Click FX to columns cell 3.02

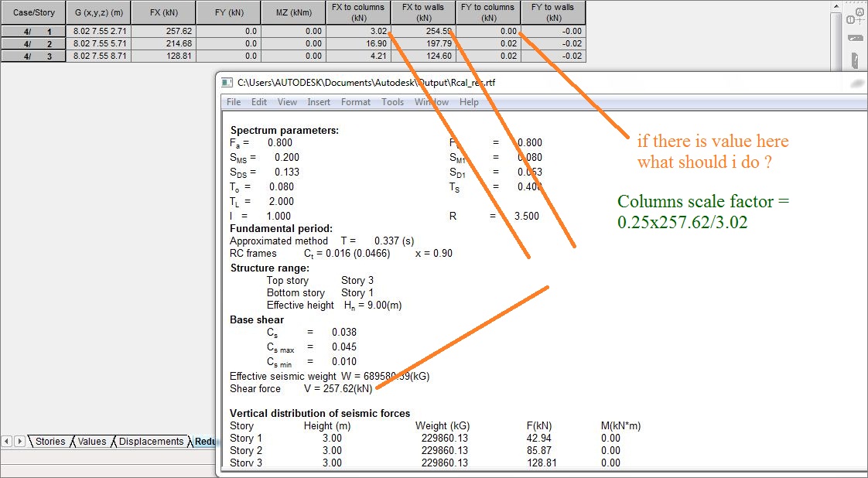(359, 32)
